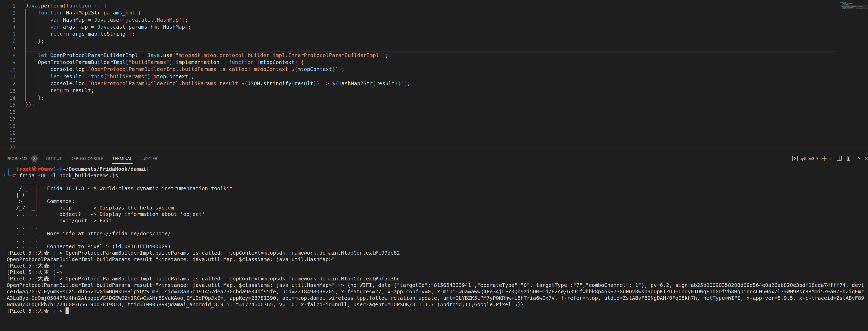Maximize panel with the up chevron
868x331 pixels.
click(x=858, y=158)
